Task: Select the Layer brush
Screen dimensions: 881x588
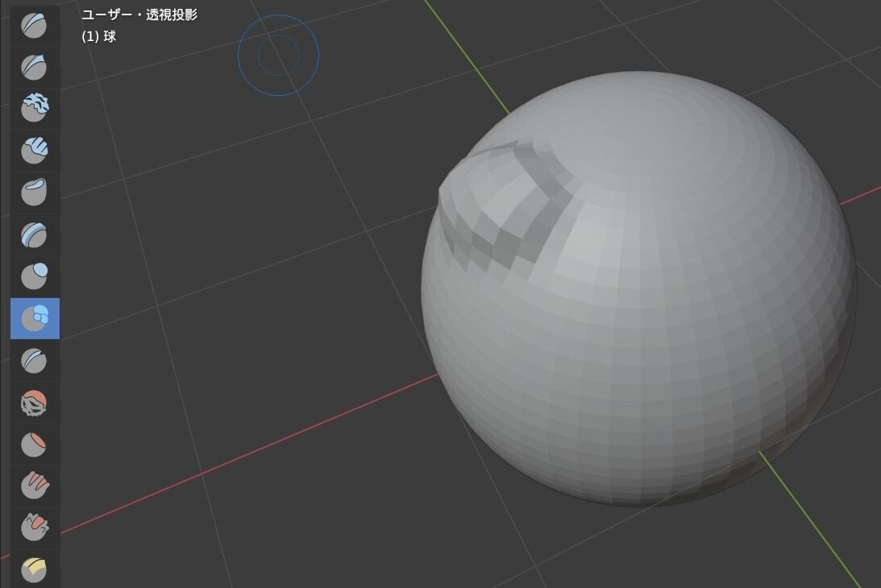Action: 35,234
